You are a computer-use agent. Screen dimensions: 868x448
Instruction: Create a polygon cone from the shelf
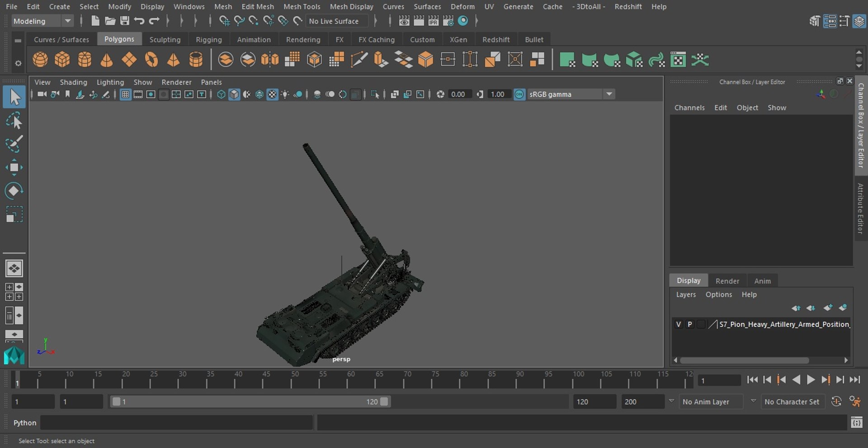107,60
